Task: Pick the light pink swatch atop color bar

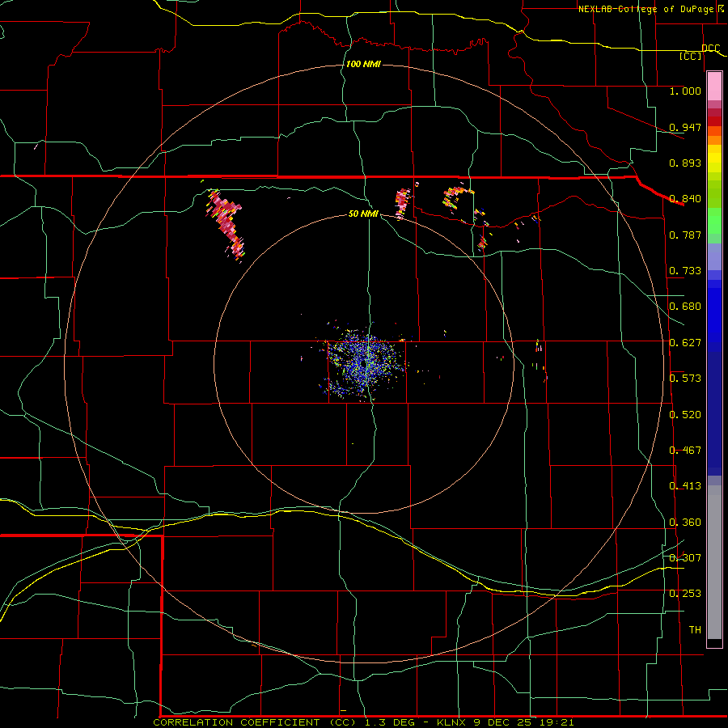Action: click(714, 87)
